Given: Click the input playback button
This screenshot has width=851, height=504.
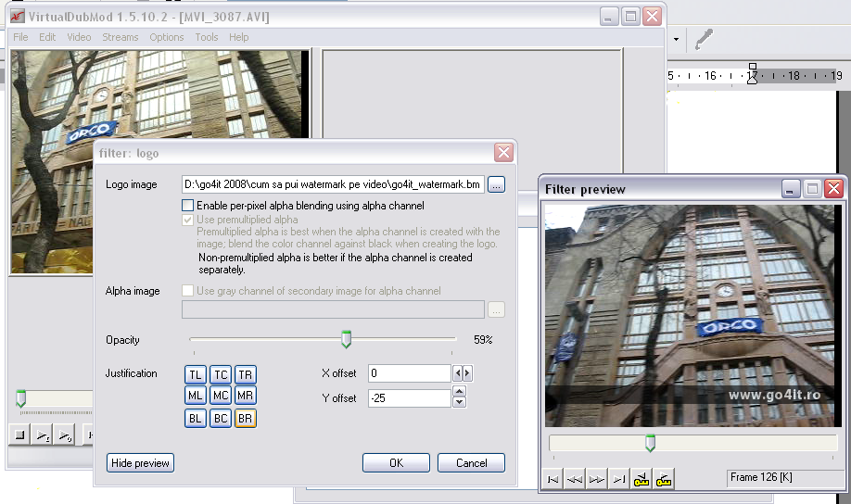Looking at the screenshot, I should pos(43,435).
